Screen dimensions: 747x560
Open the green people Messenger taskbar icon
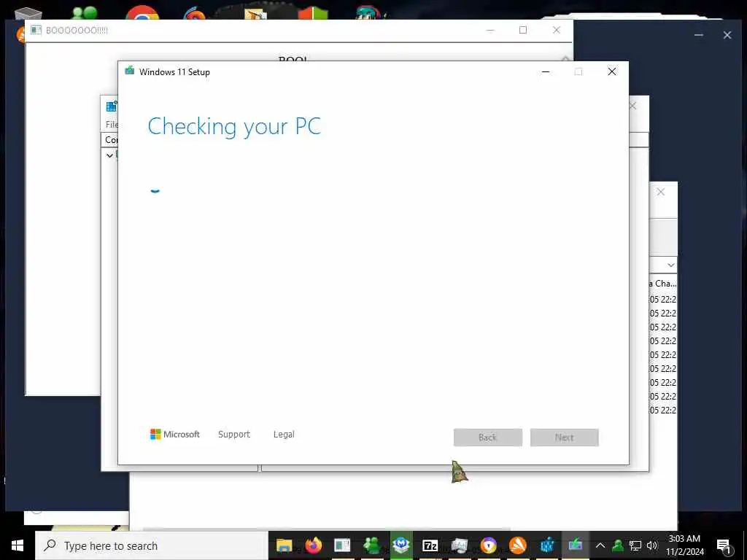point(371,545)
